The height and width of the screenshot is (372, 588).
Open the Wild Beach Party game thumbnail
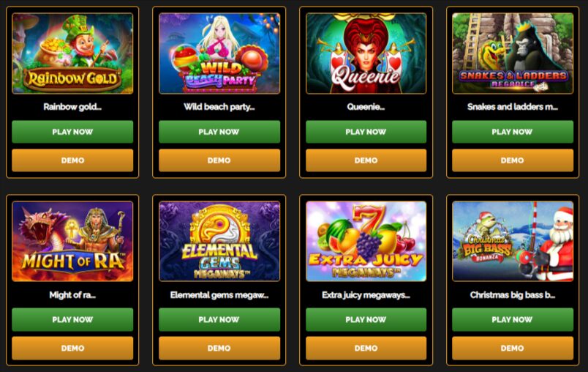(x=219, y=53)
